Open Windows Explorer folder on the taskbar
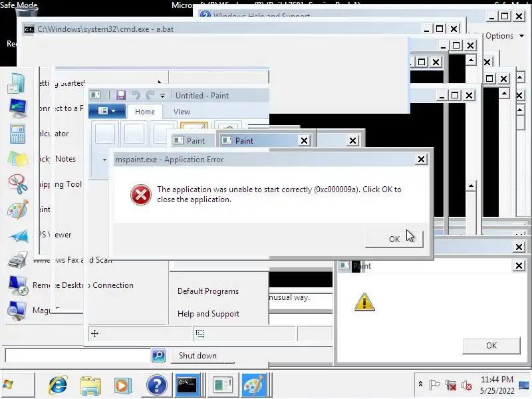Image resolution: width=532 pixels, height=399 pixels. [90, 386]
